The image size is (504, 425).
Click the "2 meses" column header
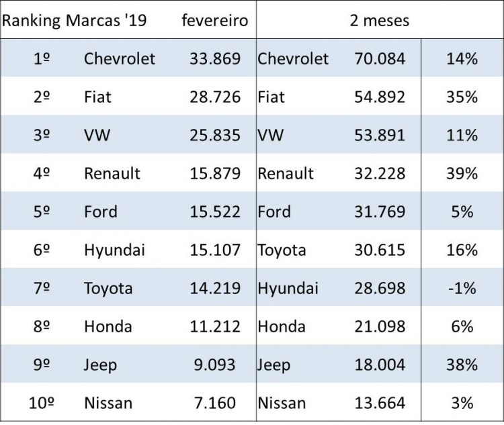pos(379,20)
